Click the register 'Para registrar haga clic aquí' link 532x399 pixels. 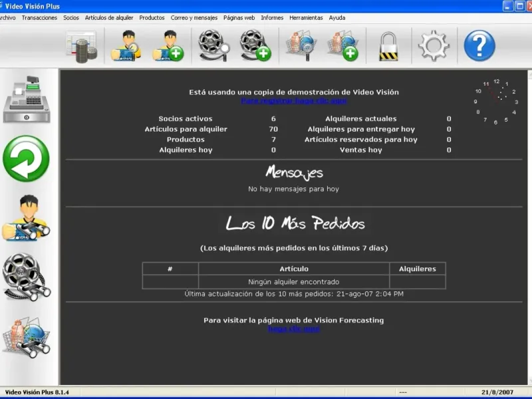coord(294,101)
